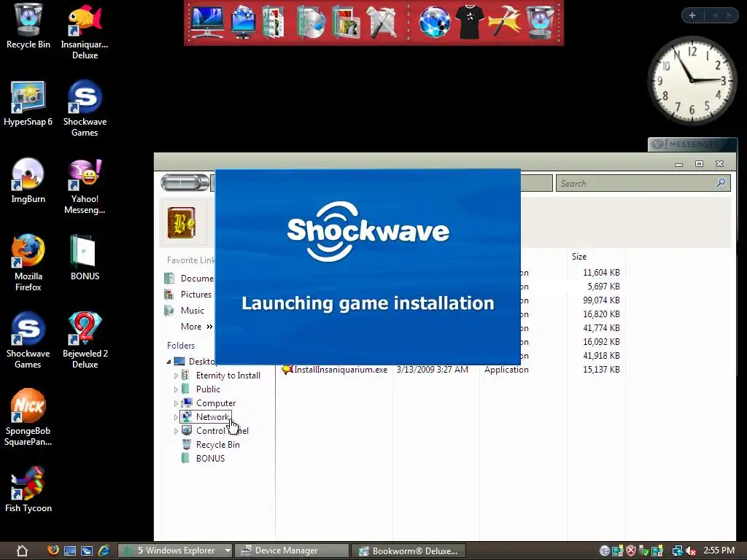This screenshot has width=747, height=560.
Task: Open Yahoo! Messenger desktop shortcut
Action: coord(85,187)
